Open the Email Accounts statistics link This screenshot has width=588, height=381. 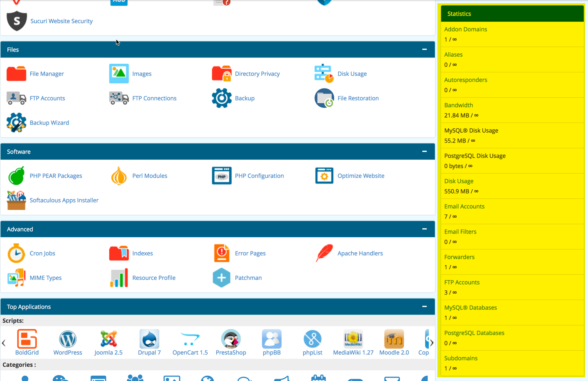[464, 207]
